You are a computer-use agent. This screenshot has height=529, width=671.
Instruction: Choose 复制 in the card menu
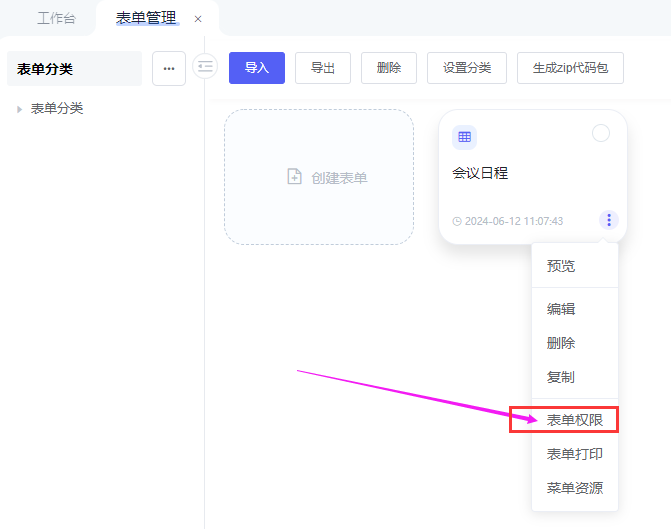(x=561, y=377)
